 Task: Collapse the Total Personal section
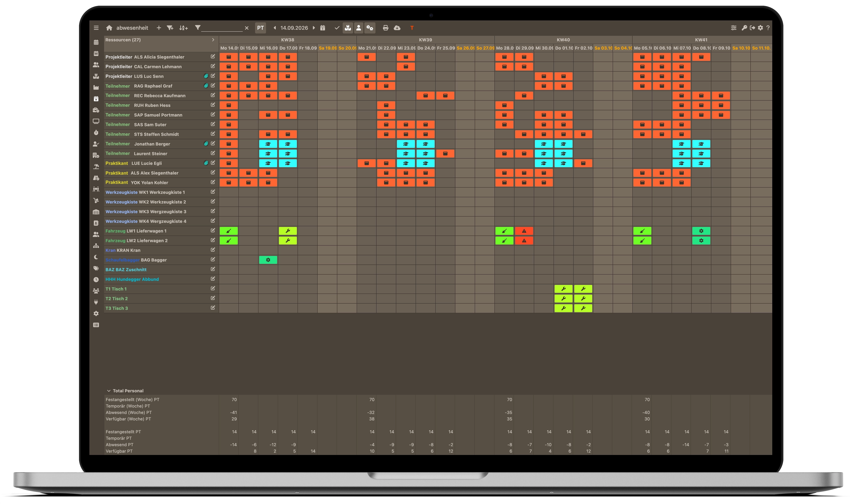pos(109,391)
